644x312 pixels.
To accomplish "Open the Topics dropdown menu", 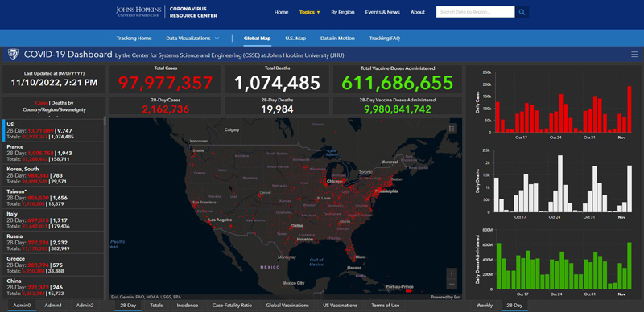I will click(x=310, y=12).
